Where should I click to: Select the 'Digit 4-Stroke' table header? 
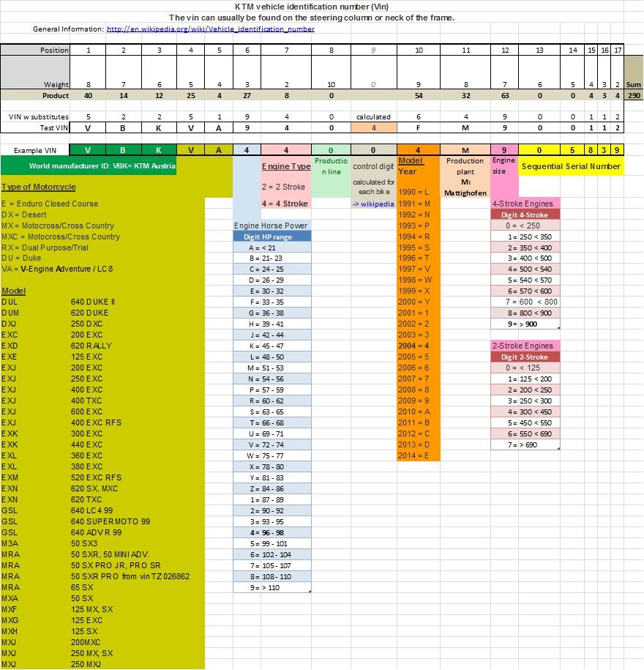coord(524,215)
